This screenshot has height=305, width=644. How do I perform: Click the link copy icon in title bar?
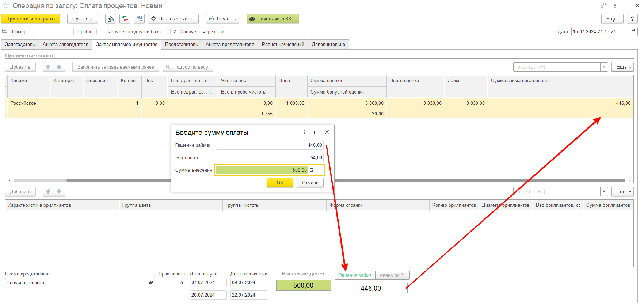tap(603, 5)
